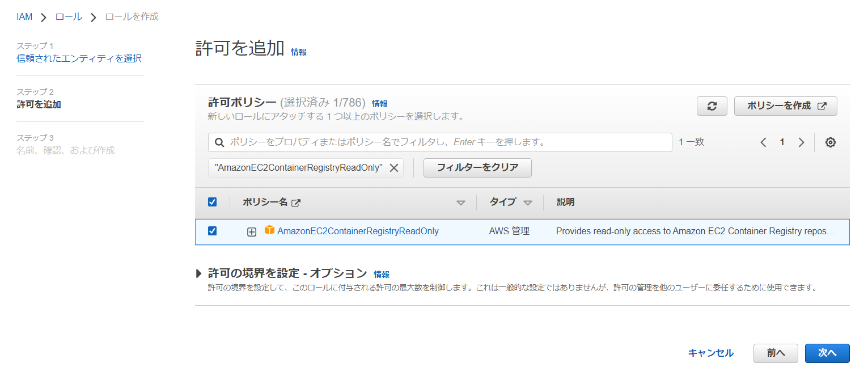Image resolution: width=868 pixels, height=384 pixels.
Task: Sort by the ポリシー名 column arrow
Action: (x=460, y=202)
